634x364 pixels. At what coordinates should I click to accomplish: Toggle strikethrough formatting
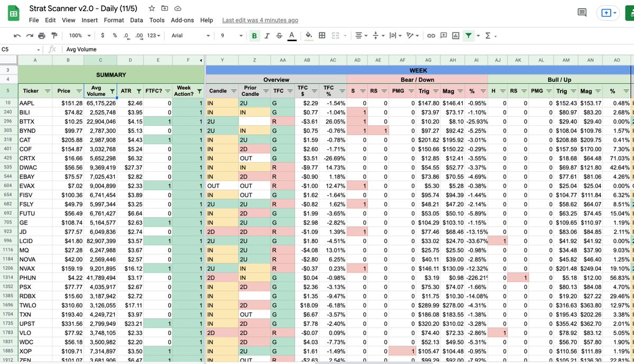279,35
